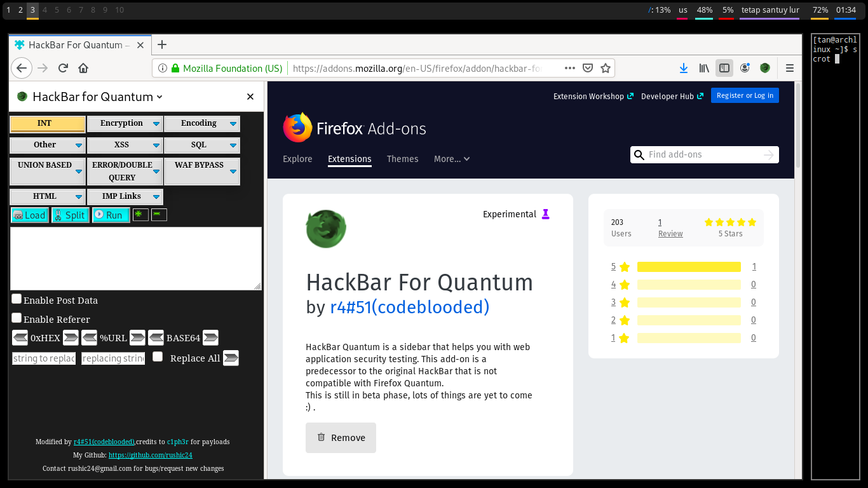Open the Firefox hamburger menu
This screenshot has width=868, height=488.
[790, 68]
